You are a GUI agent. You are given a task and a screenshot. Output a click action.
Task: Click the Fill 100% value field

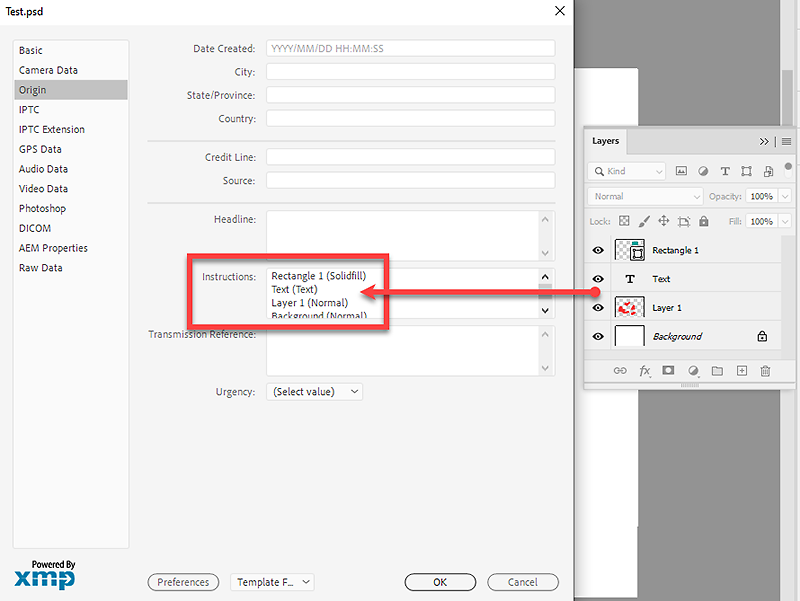tap(762, 221)
